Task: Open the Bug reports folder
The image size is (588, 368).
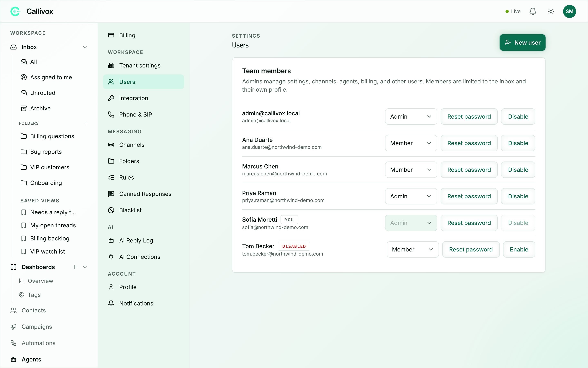Action: tap(46, 152)
